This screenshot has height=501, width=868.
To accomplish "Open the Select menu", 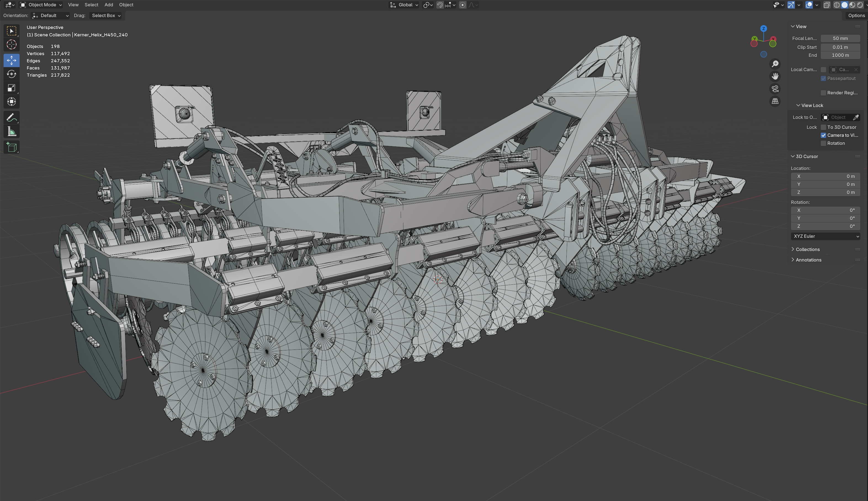I will [x=91, y=5].
